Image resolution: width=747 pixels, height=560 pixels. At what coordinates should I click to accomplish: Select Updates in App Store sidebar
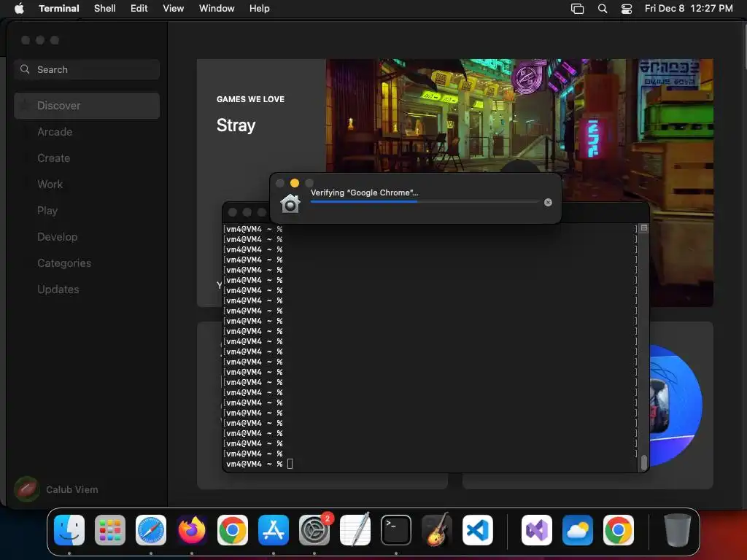[87, 289]
